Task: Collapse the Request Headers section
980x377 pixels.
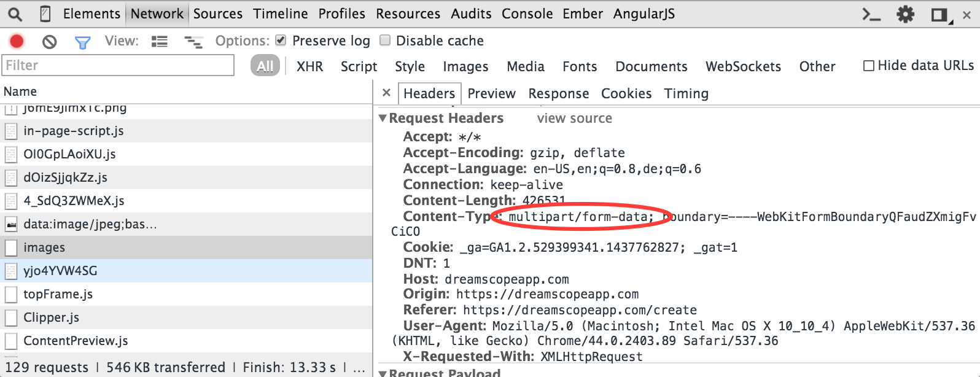Action: [383, 118]
